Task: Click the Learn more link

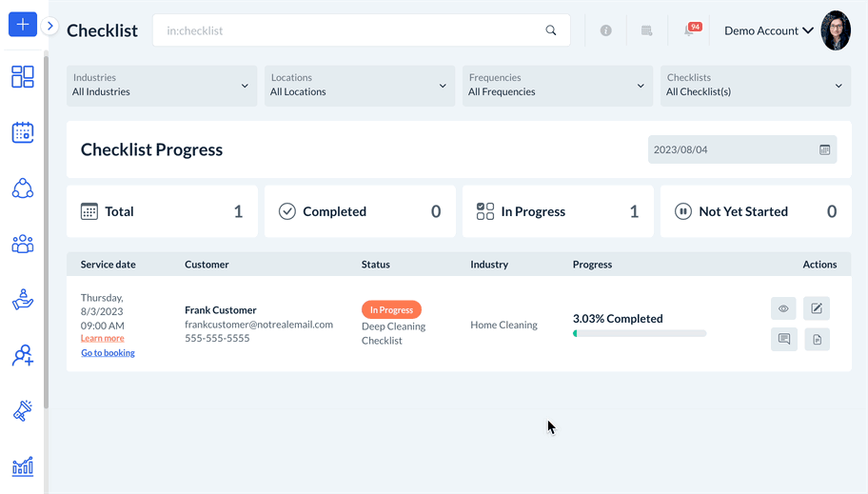Action: point(102,339)
